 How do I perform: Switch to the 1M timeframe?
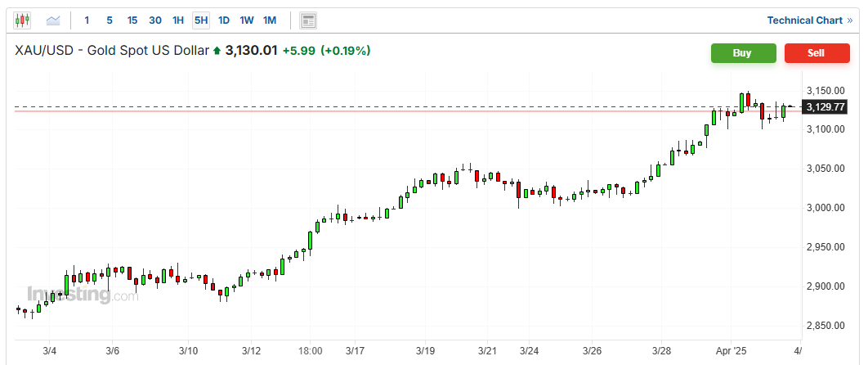pyautogui.click(x=270, y=20)
